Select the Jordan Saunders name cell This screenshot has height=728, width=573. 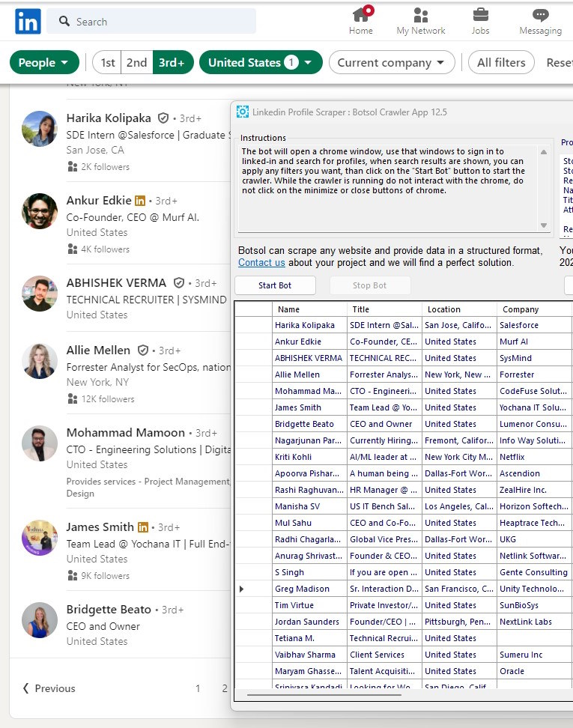[x=309, y=622]
